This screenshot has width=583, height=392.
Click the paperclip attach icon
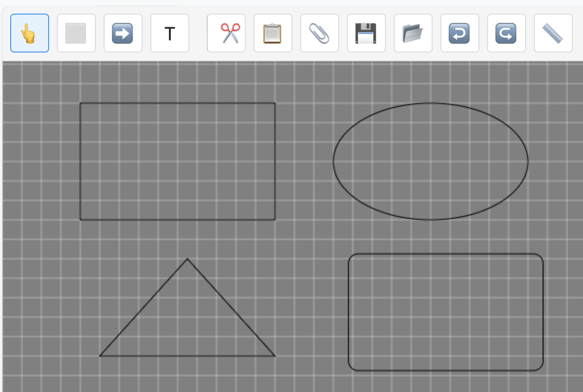click(x=320, y=33)
